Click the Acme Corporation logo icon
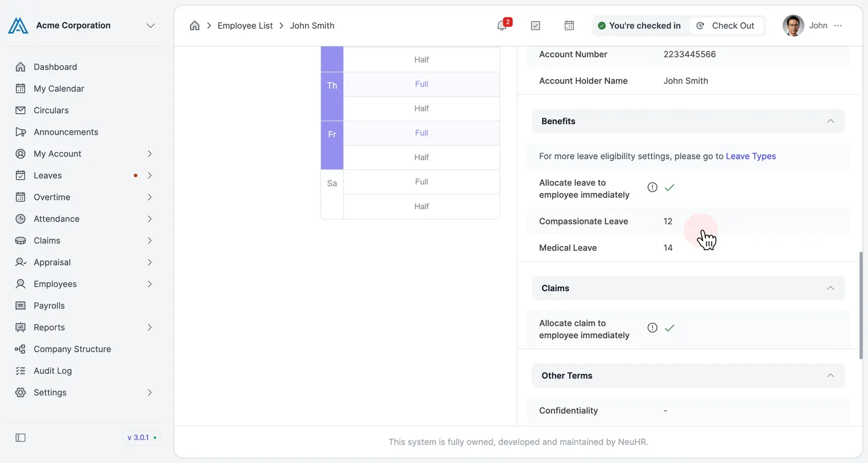 click(18, 25)
